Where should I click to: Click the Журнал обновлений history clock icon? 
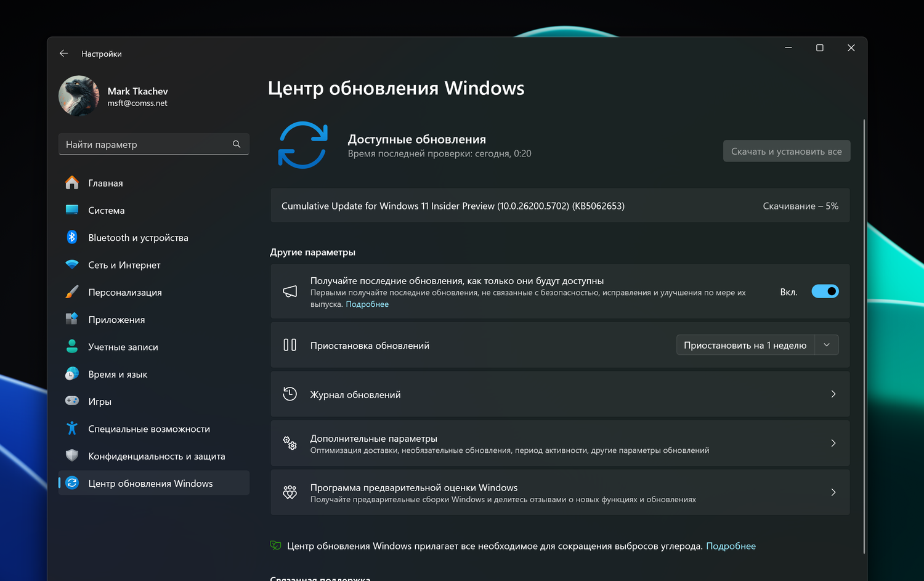tap(290, 394)
